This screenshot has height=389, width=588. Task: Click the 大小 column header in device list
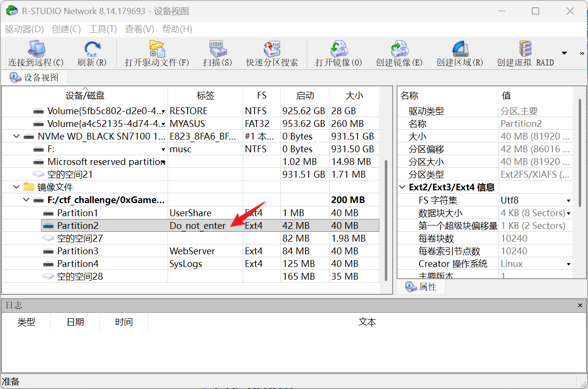pyautogui.click(x=354, y=96)
